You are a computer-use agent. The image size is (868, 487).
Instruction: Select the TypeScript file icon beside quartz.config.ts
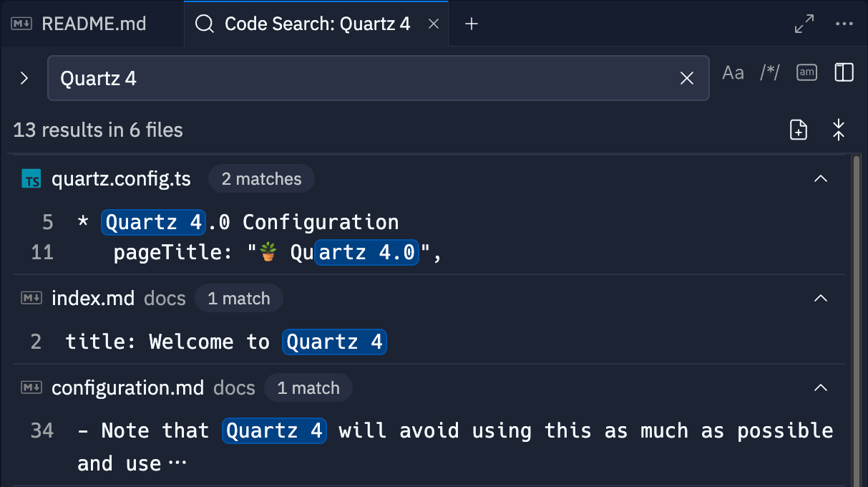pyautogui.click(x=30, y=178)
